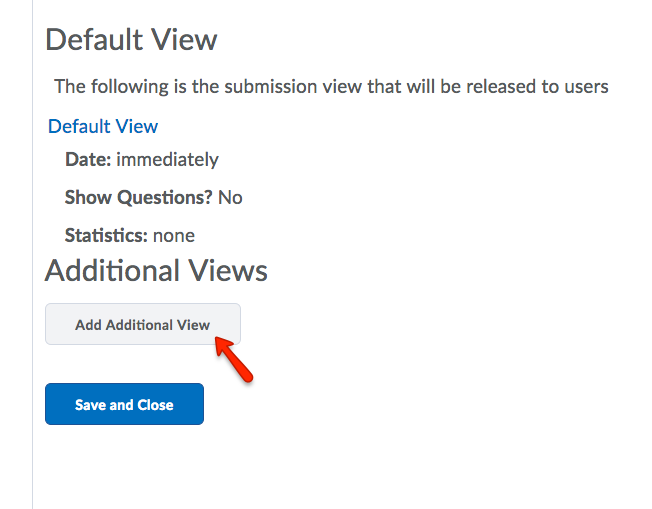Click the Show Questions? label

click(138, 197)
